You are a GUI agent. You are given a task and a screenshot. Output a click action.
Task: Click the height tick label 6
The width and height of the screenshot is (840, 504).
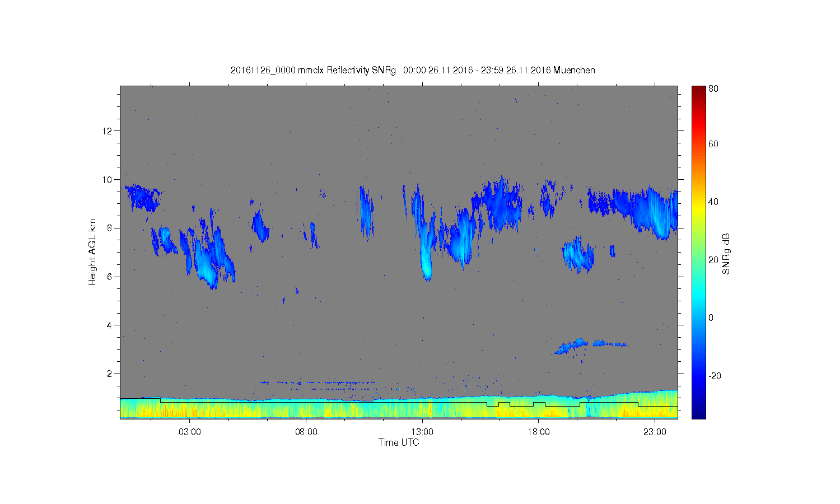pyautogui.click(x=110, y=277)
